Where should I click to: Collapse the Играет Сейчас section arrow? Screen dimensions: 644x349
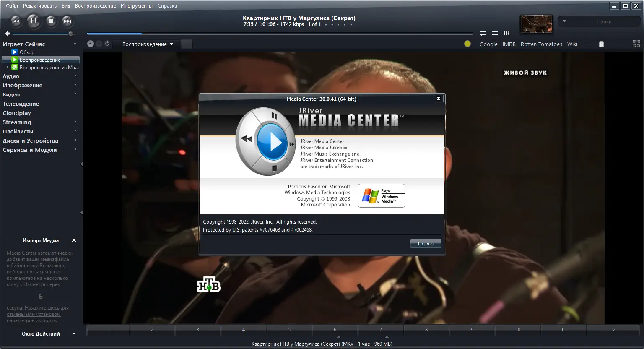pyautogui.click(x=75, y=44)
